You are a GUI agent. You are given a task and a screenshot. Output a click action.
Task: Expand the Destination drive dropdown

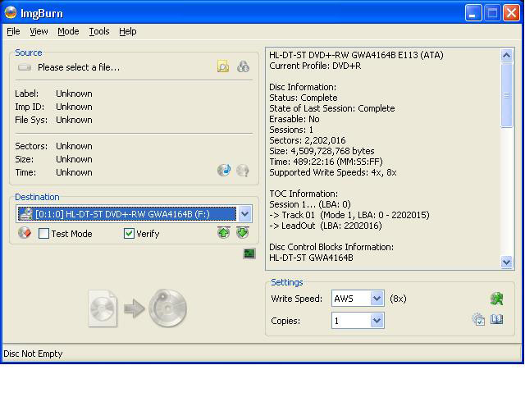[x=244, y=214]
